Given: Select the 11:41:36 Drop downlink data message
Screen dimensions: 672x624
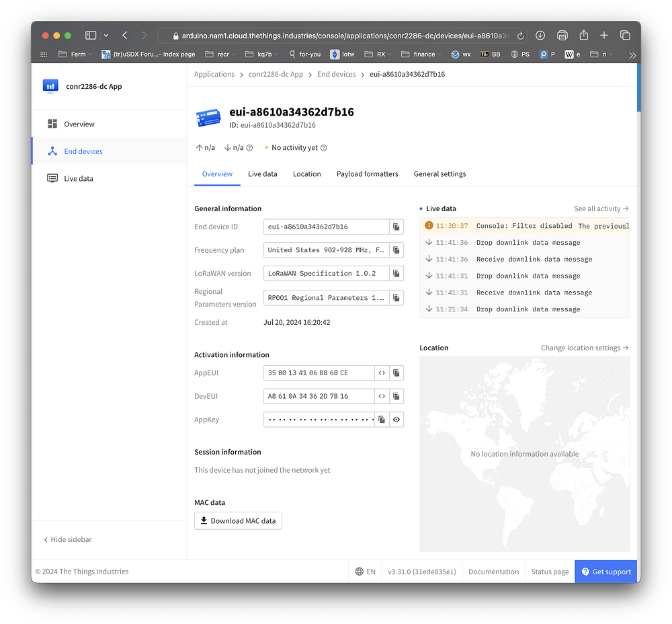Looking at the screenshot, I should (524, 243).
